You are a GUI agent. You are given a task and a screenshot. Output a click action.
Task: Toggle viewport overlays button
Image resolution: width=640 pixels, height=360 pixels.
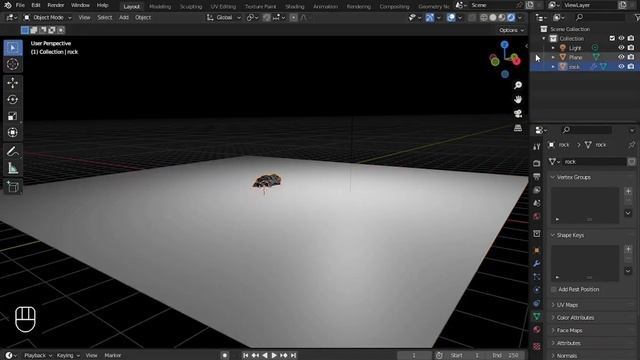pyautogui.click(x=451, y=18)
